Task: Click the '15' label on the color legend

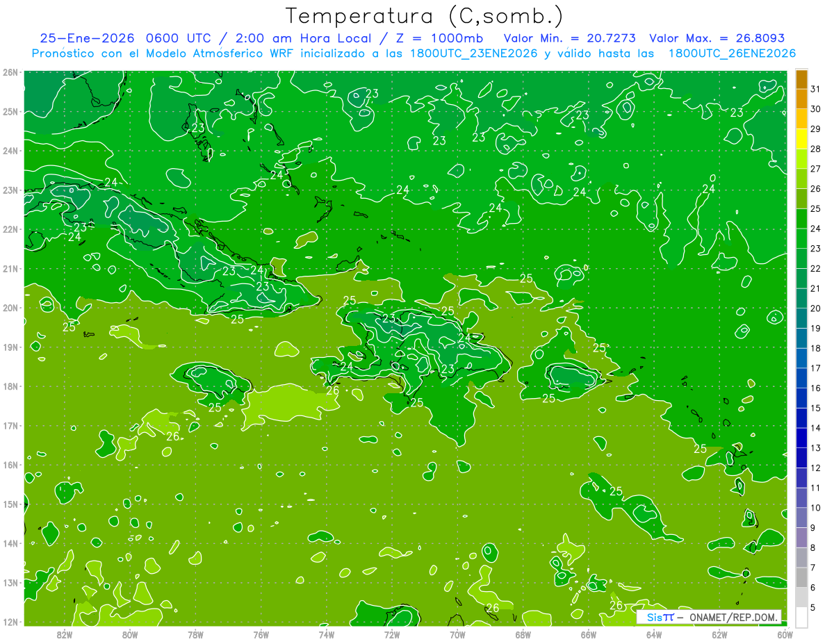Action: 815,408
